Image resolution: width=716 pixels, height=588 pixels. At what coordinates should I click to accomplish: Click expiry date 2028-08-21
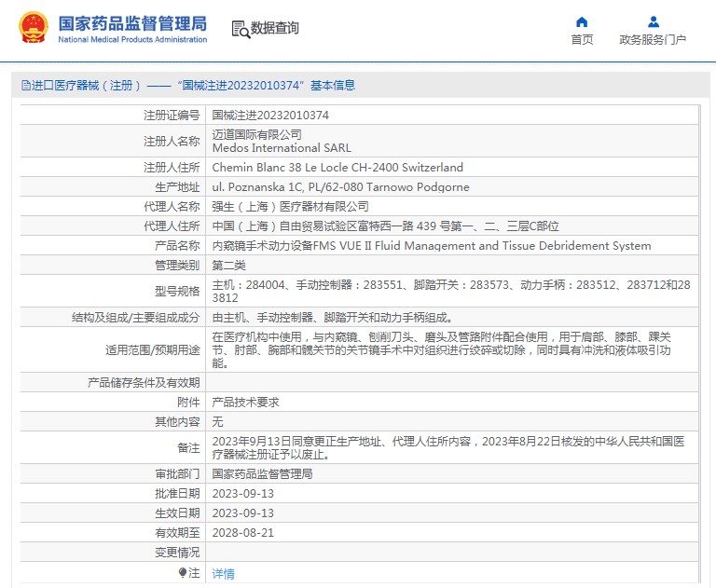(x=243, y=533)
